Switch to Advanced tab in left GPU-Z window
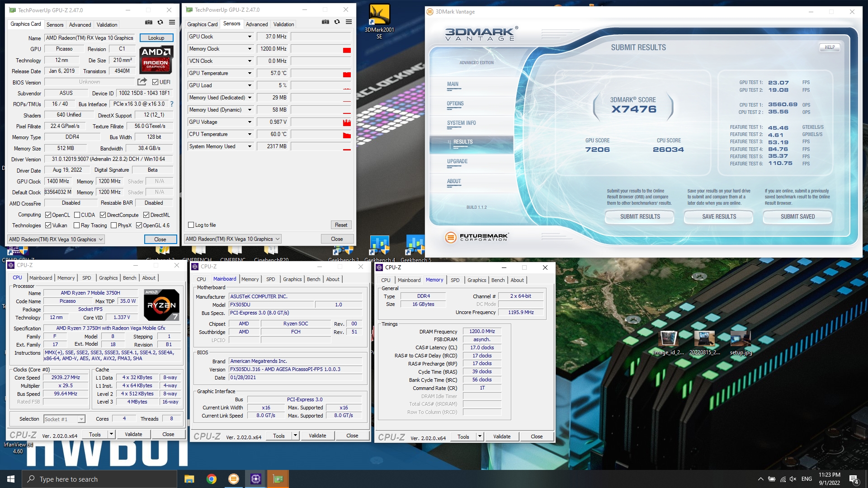Image resolution: width=868 pixels, height=488 pixels. point(80,25)
